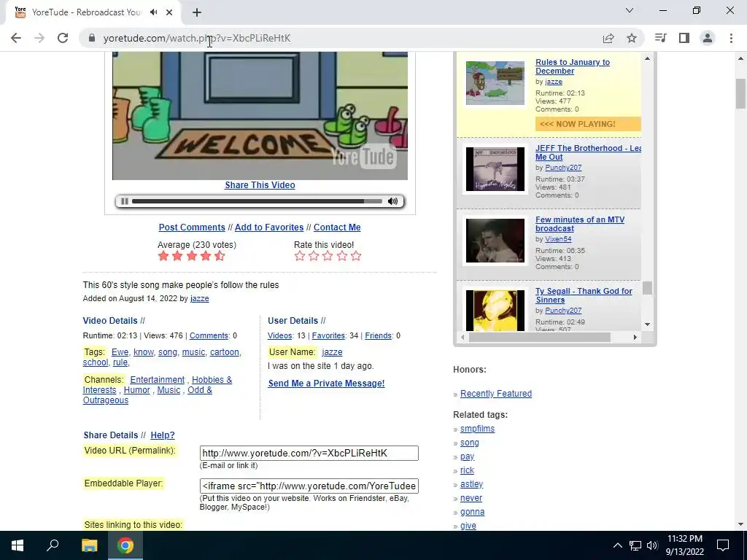Open the Comments link in Video Details
Screen dimensions: 747x560
coord(209,335)
